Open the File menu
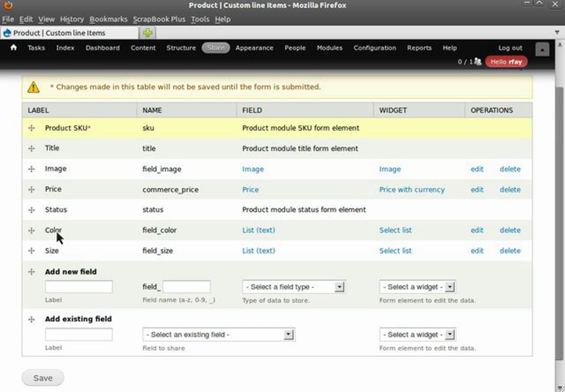The width and height of the screenshot is (565, 392). tap(8, 19)
